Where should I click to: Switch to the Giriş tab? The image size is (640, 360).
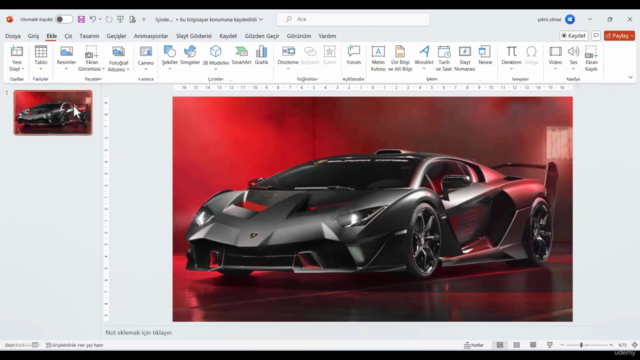[33, 36]
